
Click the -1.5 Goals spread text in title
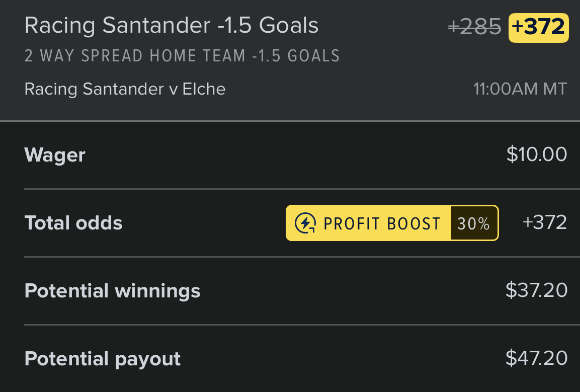pyautogui.click(x=268, y=26)
